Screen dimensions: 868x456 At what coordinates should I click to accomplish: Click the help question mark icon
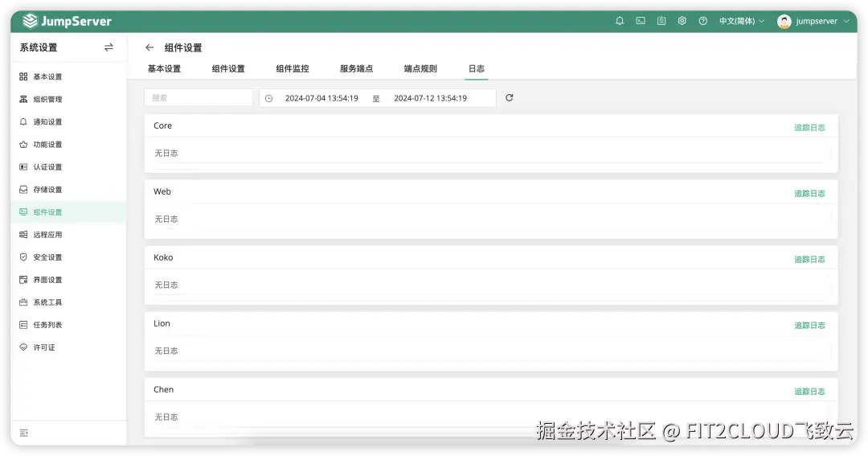coord(703,21)
